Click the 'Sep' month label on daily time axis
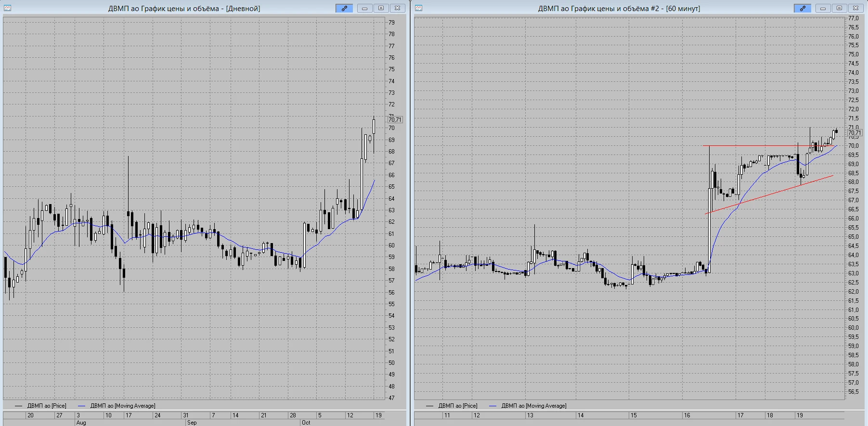The height and width of the screenshot is (426, 868). click(192, 423)
